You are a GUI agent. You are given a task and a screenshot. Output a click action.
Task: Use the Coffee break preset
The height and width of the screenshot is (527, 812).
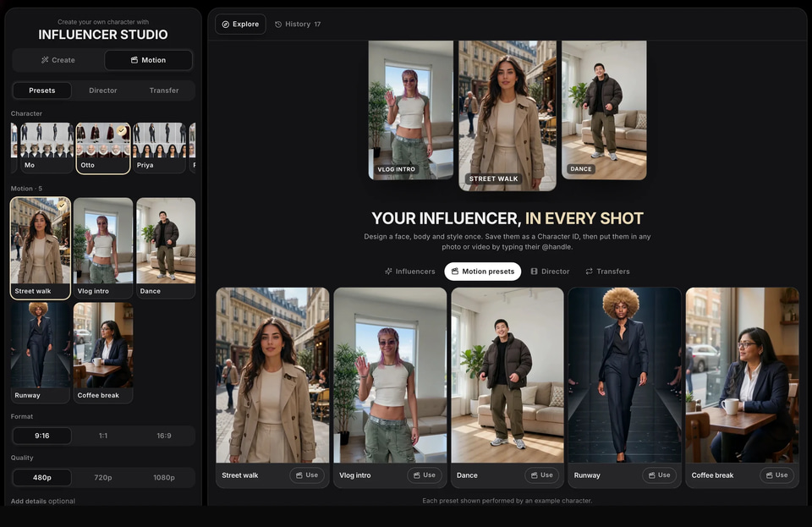tap(776, 475)
